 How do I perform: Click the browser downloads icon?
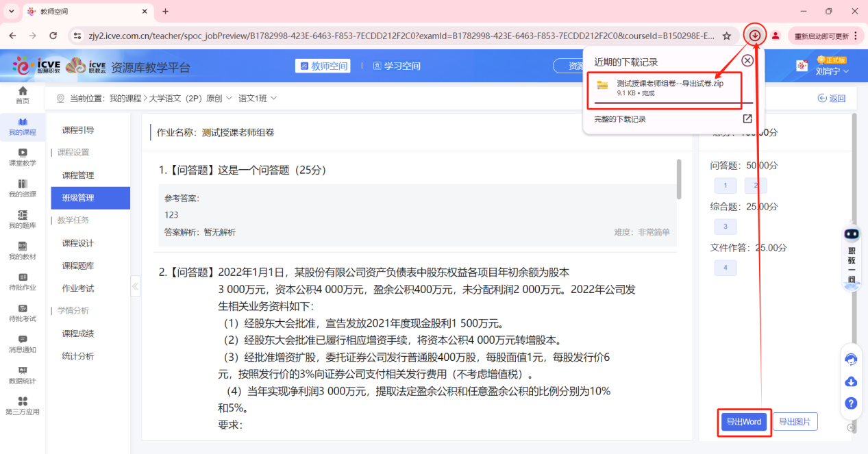[755, 36]
